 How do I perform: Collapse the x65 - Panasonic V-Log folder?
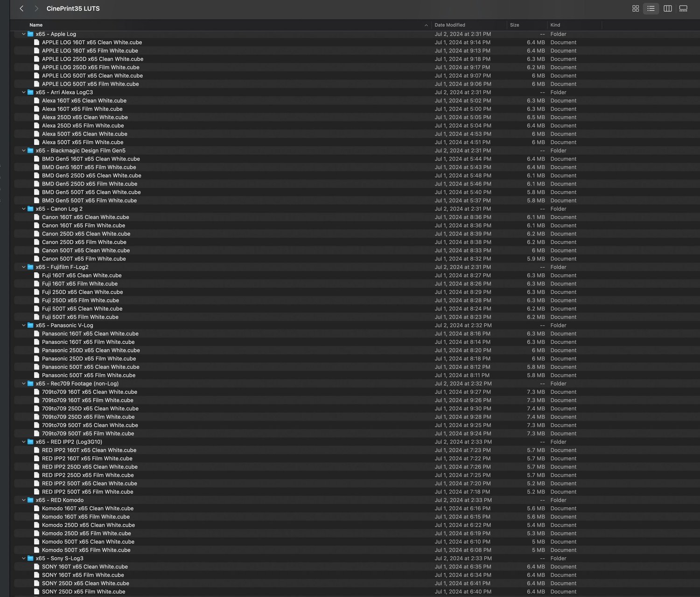tap(24, 326)
